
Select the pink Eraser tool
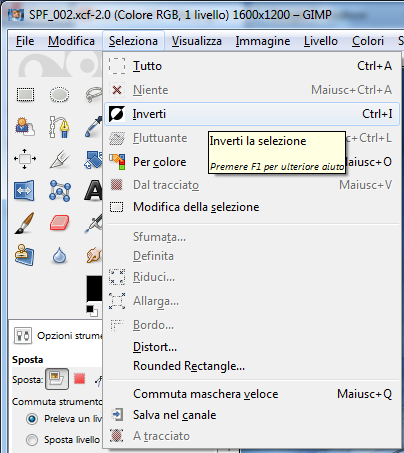[59, 223]
